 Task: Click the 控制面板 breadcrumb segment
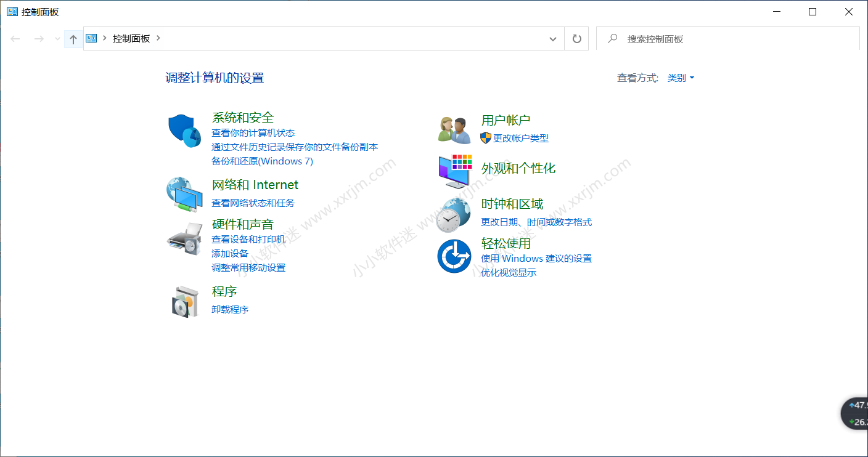pos(131,38)
